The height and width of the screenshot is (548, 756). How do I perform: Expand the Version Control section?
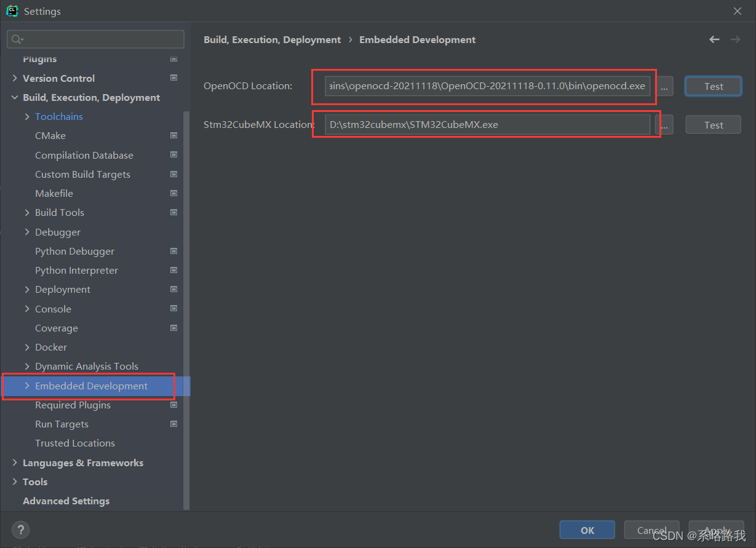pyautogui.click(x=15, y=78)
